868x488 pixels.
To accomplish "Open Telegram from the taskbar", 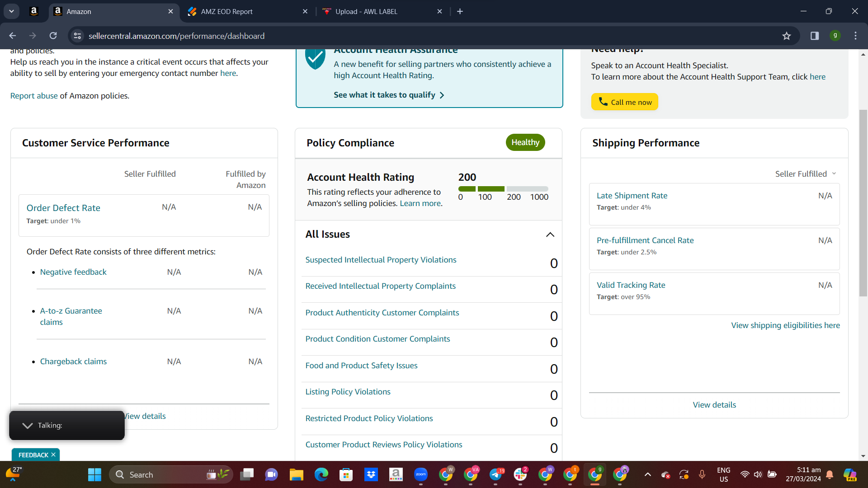I will point(495,474).
